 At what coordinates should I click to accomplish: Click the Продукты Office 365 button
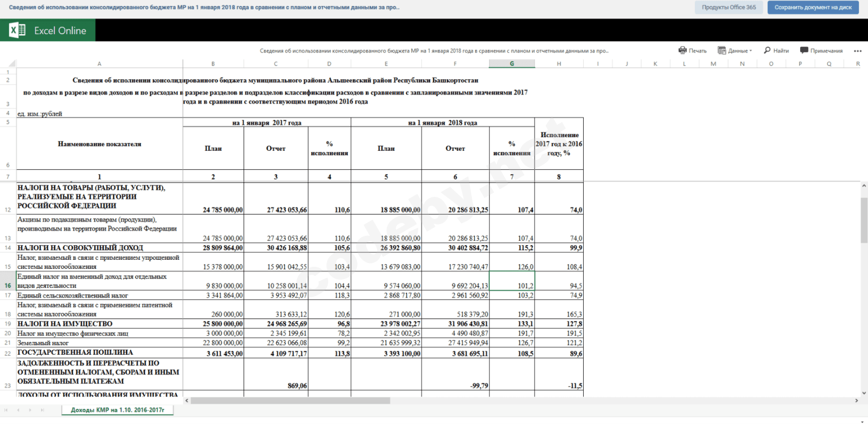(x=729, y=7)
